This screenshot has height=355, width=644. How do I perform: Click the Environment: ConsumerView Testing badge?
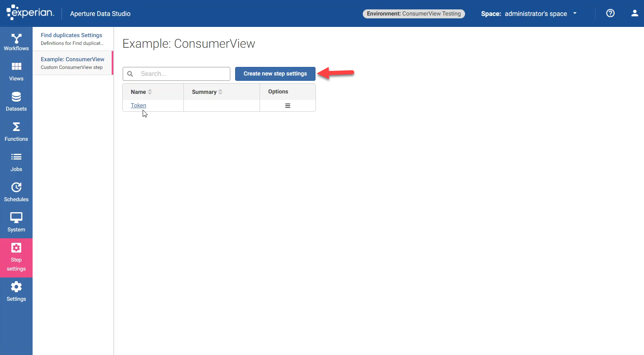pyautogui.click(x=414, y=13)
